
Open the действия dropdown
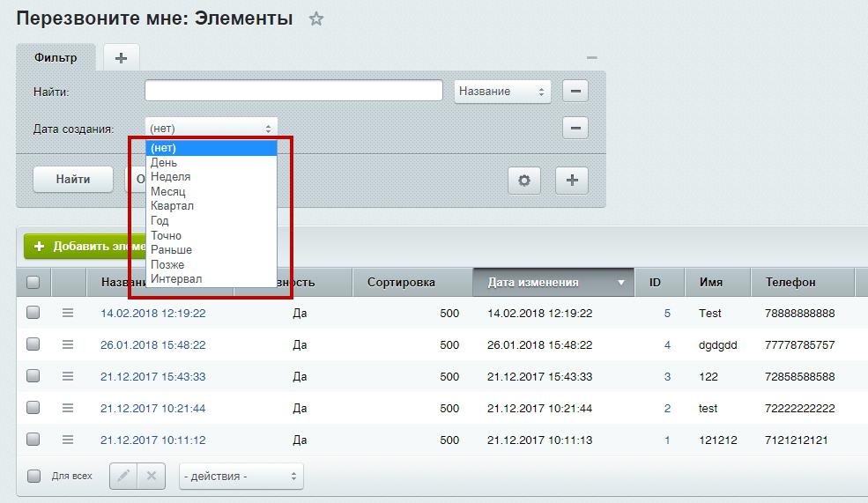click(241, 476)
